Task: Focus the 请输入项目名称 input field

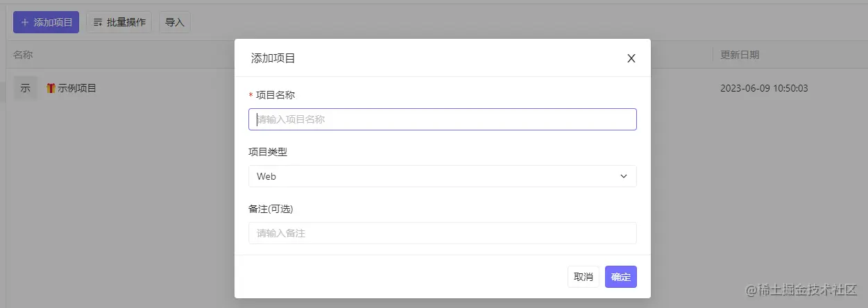Action: coord(443,119)
